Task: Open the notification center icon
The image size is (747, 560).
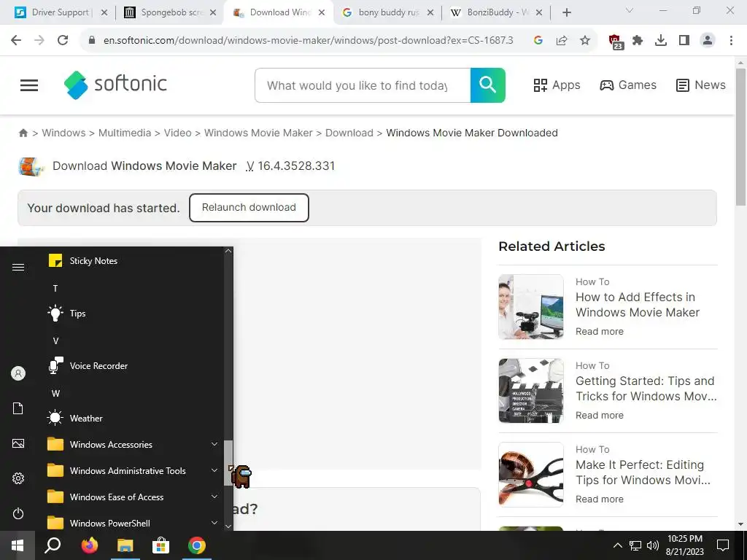Action: click(723, 545)
